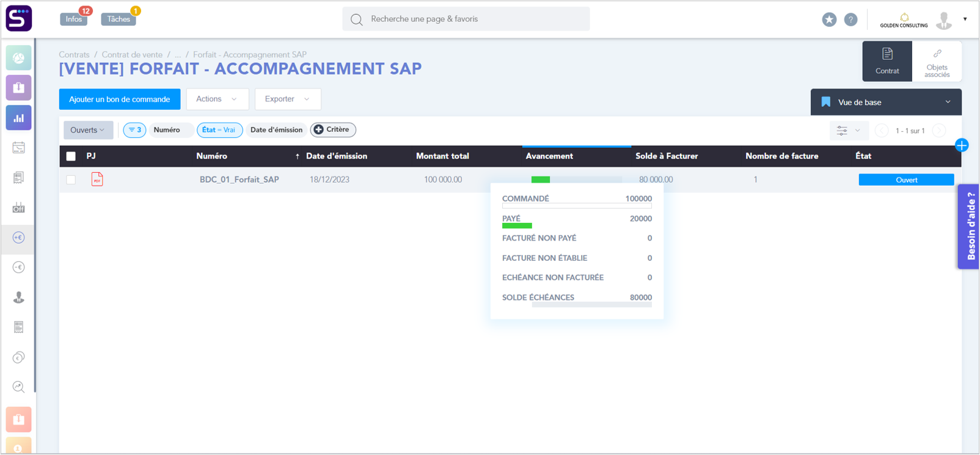Click the 100 000.00 amount cell

443,180
